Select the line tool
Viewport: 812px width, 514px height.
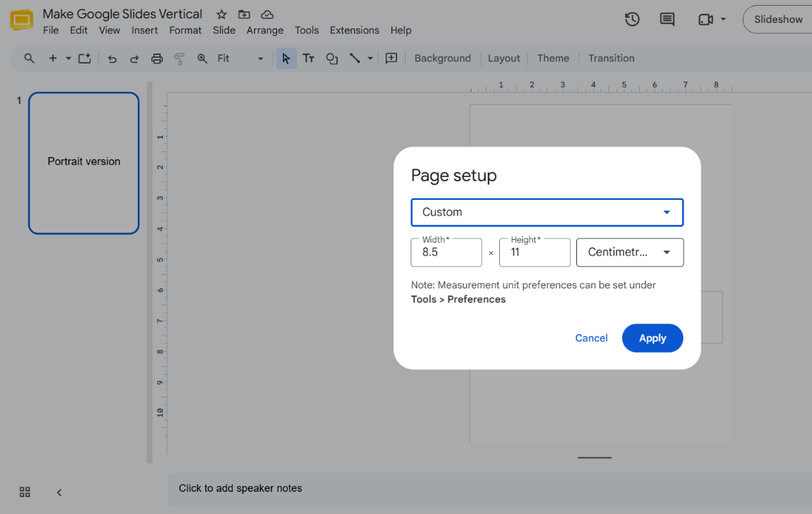355,59
